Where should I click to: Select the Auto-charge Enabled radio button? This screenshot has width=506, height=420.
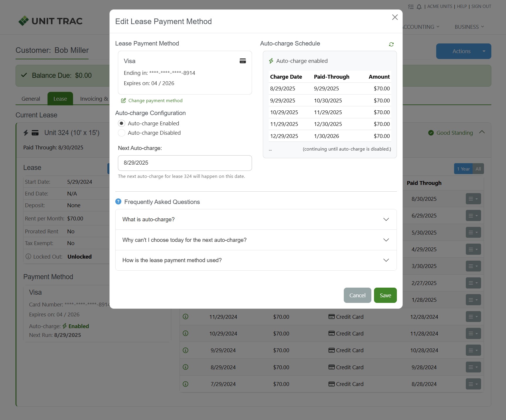121,123
